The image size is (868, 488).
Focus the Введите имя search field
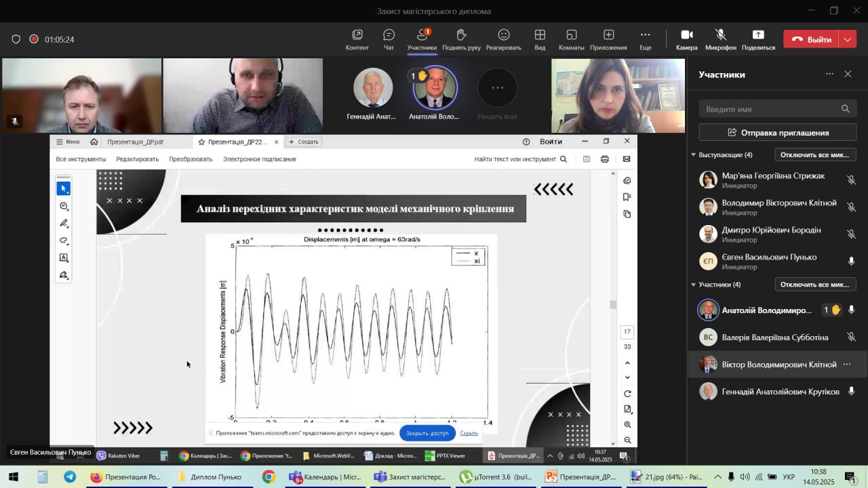tap(778, 108)
